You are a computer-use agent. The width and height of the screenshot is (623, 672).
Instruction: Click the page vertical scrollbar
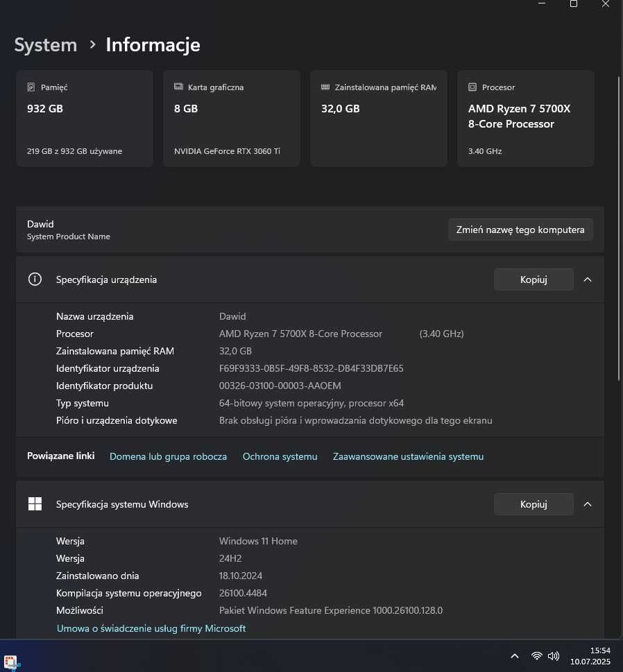tap(619, 228)
